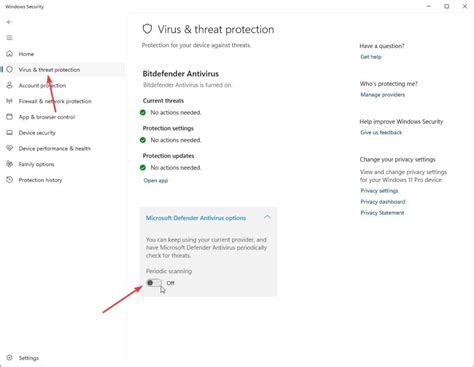
Task: Select the Account protection person icon
Action: pyautogui.click(x=10, y=85)
